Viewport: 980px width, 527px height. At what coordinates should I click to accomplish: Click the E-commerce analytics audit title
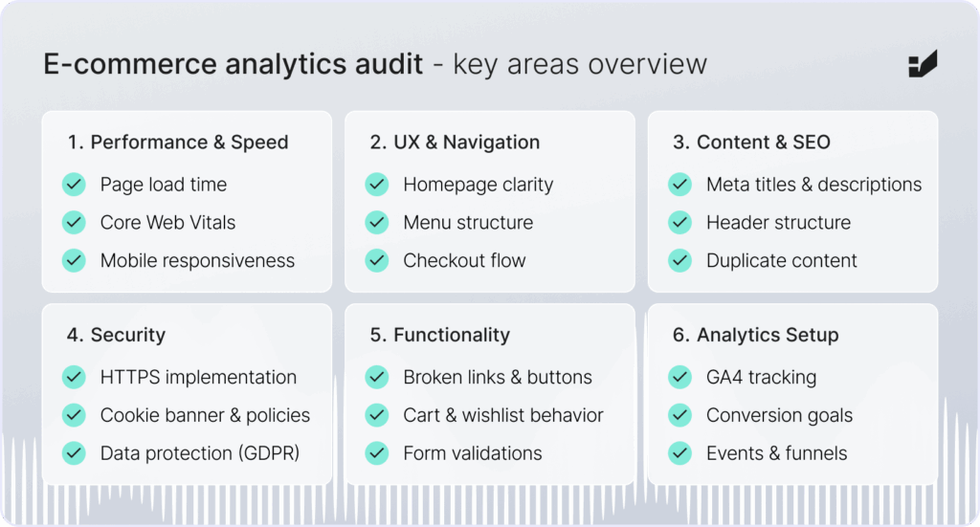coord(234,64)
